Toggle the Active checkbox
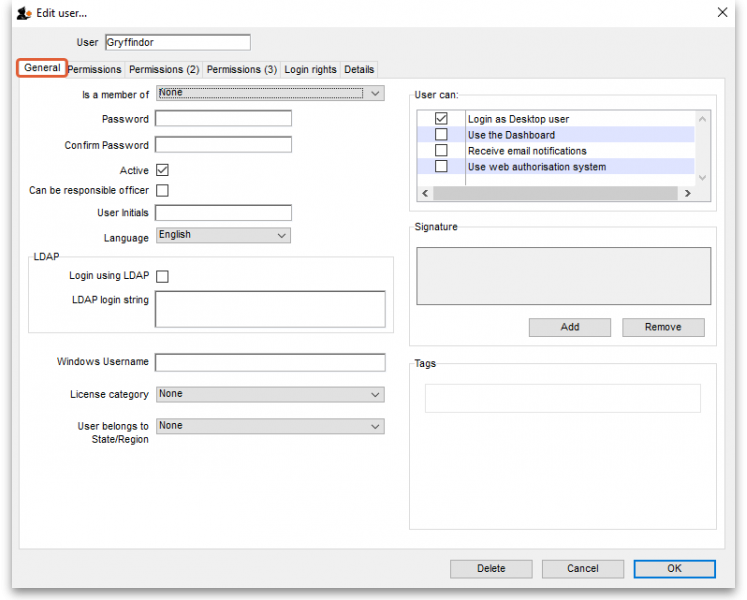The width and height of the screenshot is (747, 600). (162, 171)
